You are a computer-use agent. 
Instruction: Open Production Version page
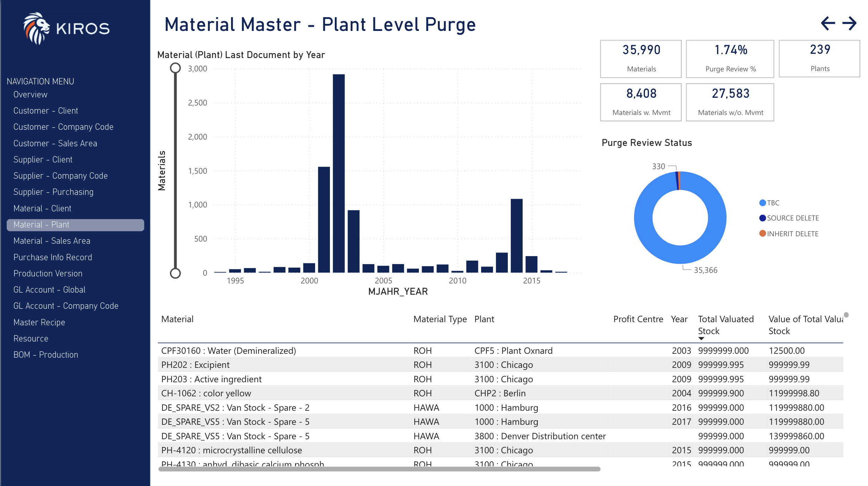[48, 274]
